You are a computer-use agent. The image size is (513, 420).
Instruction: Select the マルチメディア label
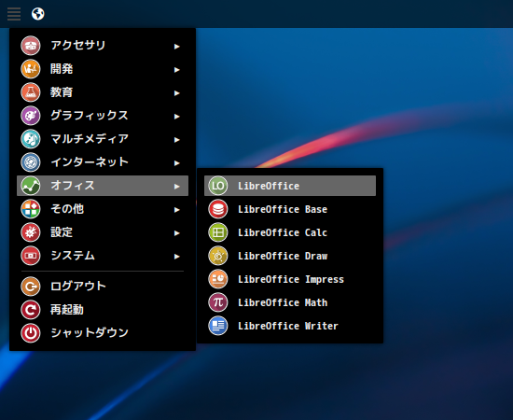[x=90, y=139]
